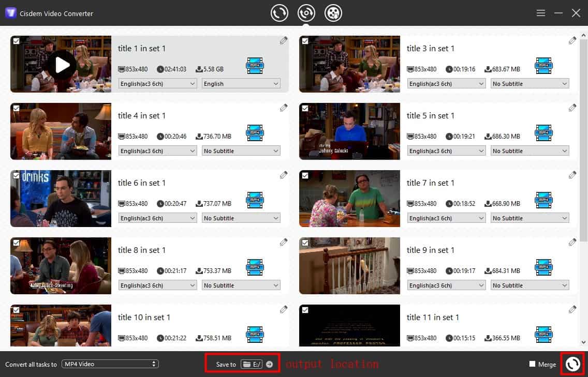Open the hamburger menu at top right
The width and height of the screenshot is (588, 377).
point(540,12)
